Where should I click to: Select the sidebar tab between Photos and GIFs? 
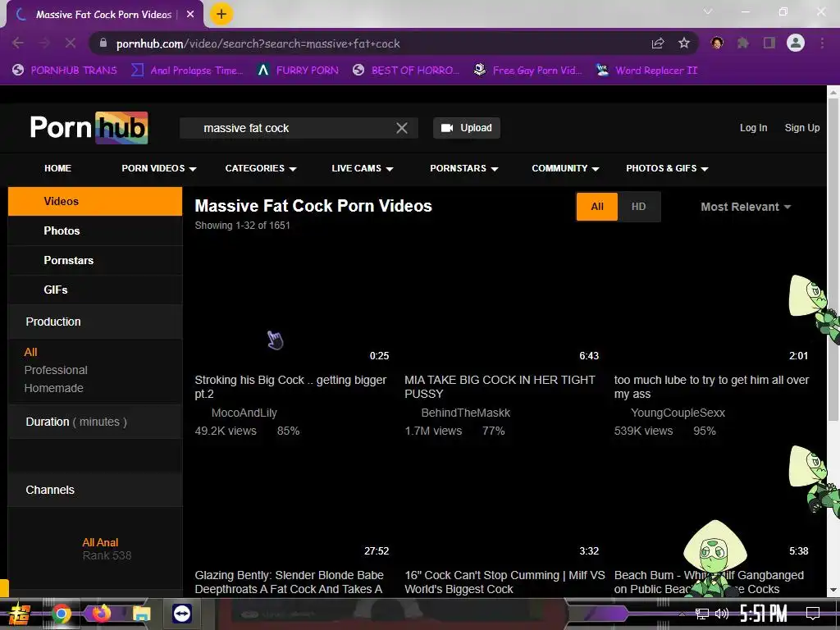click(x=95, y=260)
